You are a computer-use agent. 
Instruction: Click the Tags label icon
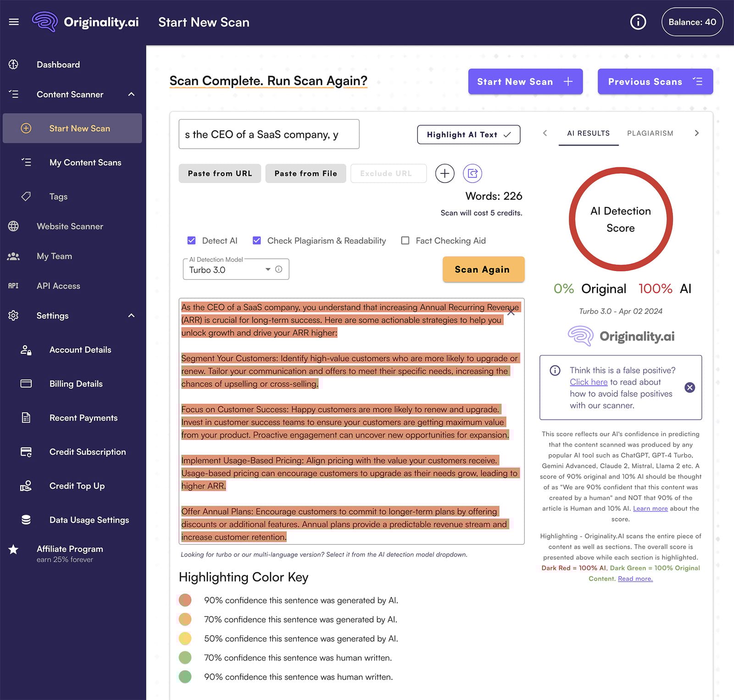[26, 196]
